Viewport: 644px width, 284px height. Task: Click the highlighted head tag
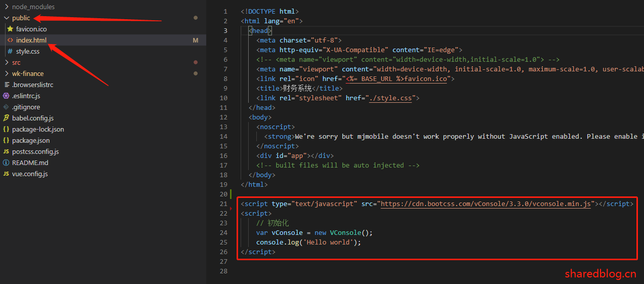click(x=260, y=30)
